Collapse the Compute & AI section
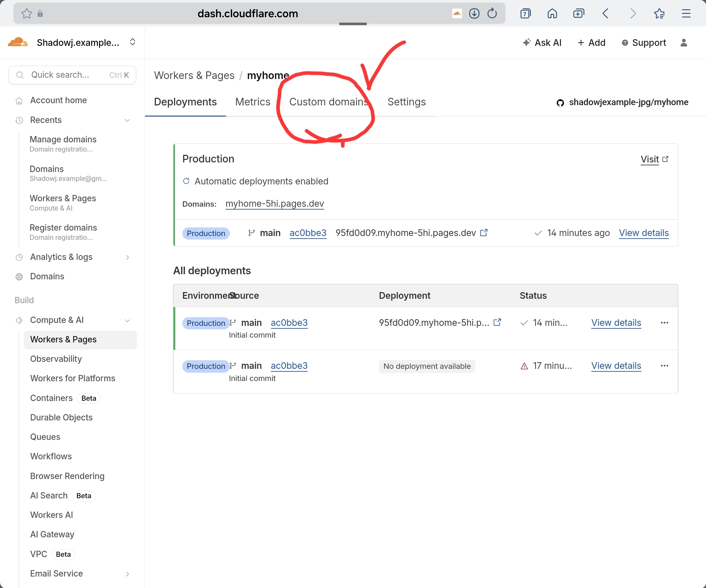Screen dimensions: 706x588 tap(127, 320)
